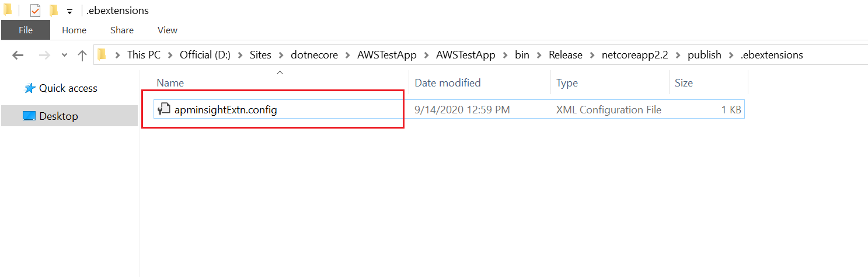Open the Share ribbon tab
868x277 pixels.
(x=122, y=30)
